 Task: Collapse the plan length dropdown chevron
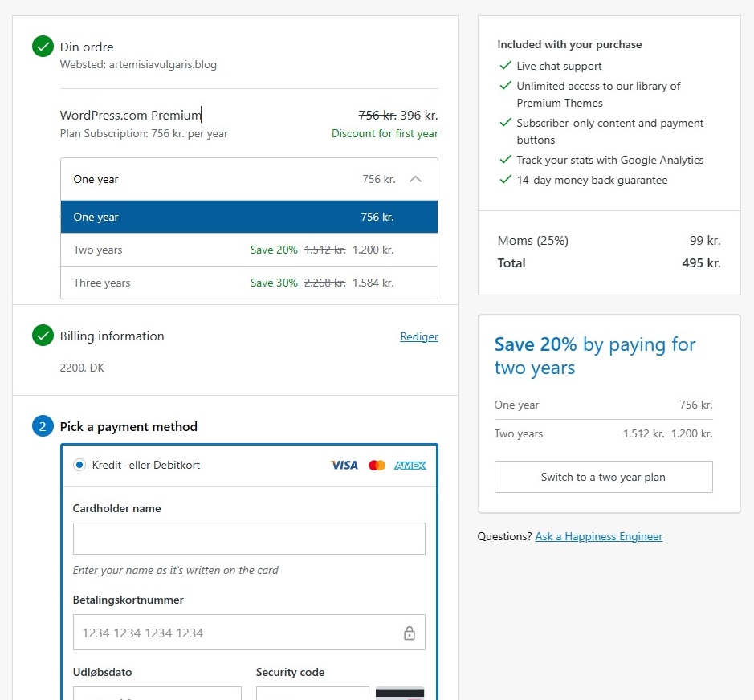[415, 179]
